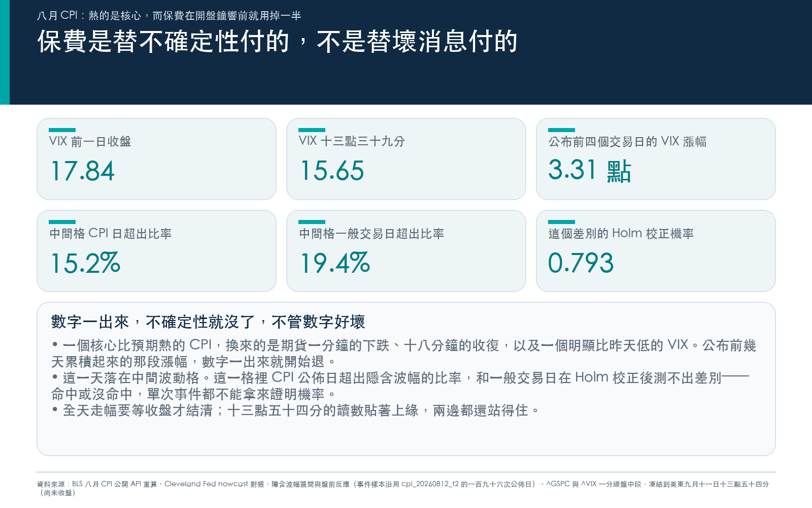Select the bullet starting 一個核心比預期熱的 CPI
This screenshot has width=812, height=508.
tap(404, 354)
